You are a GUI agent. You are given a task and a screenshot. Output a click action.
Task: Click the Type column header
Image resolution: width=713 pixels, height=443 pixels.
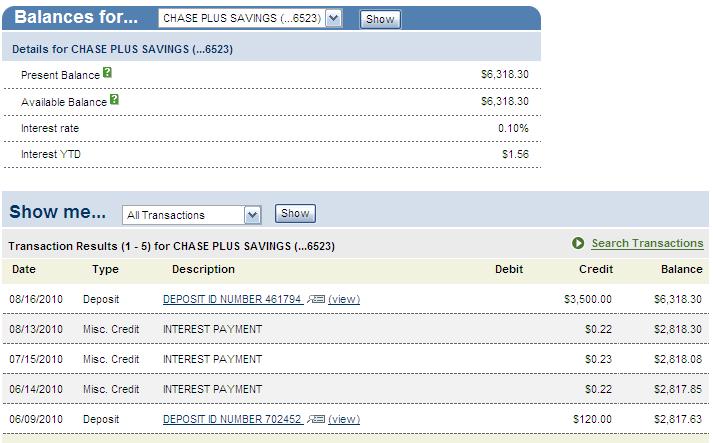click(105, 269)
